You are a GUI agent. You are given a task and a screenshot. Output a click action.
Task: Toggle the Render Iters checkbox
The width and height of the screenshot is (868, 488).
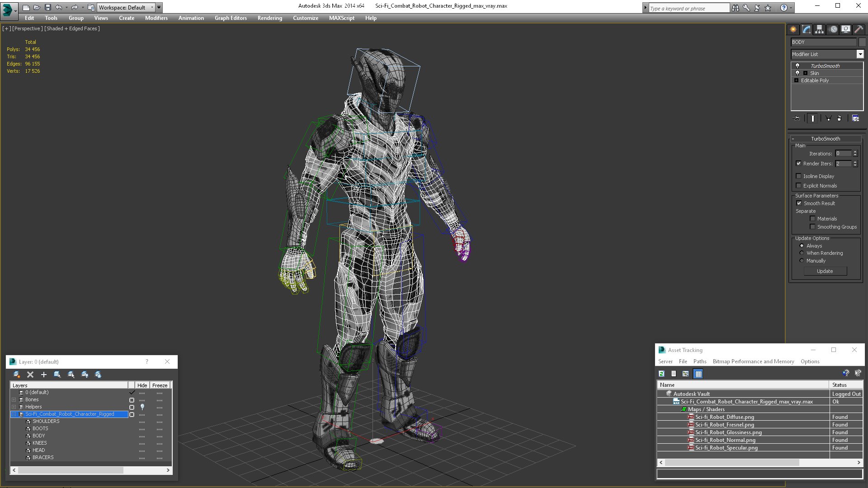pos(798,164)
